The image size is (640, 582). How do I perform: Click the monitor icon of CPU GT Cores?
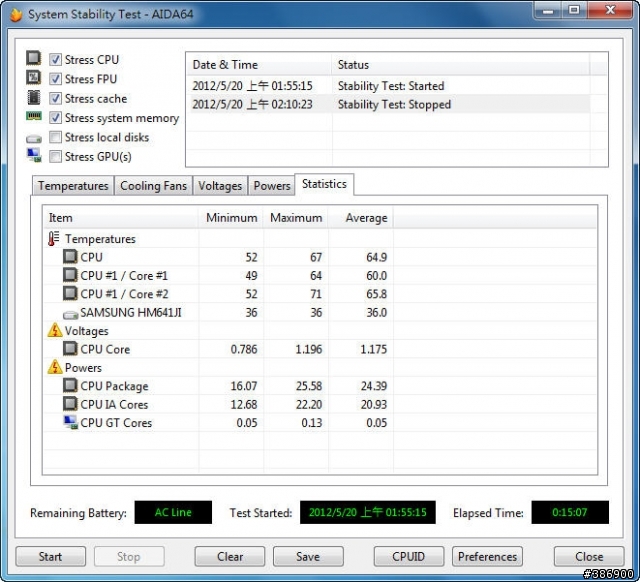[x=70, y=422]
